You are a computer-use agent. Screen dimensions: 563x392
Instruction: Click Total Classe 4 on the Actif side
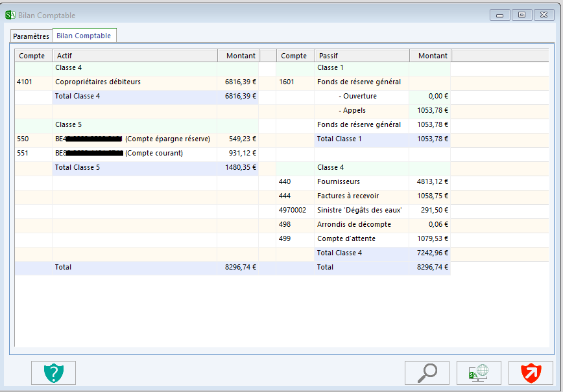tap(78, 96)
